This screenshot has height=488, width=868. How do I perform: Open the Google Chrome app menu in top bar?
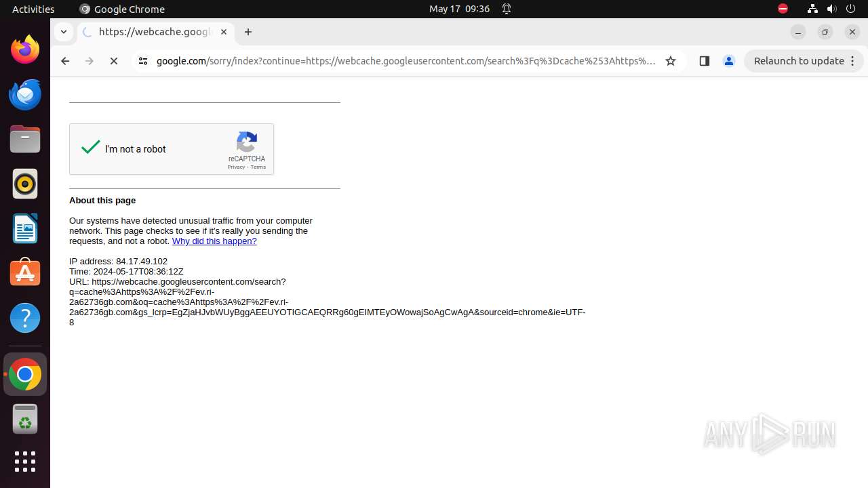coord(122,9)
